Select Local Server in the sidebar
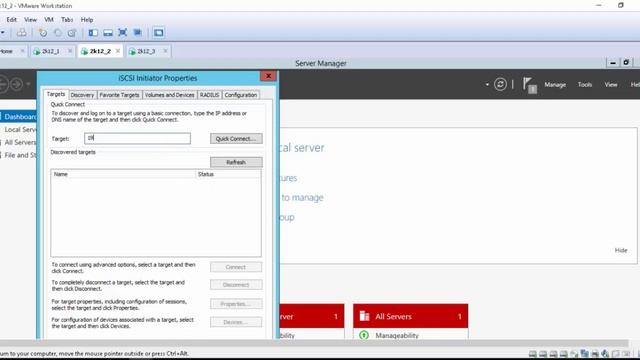Viewport: 640px width, 360px height. click(19, 129)
